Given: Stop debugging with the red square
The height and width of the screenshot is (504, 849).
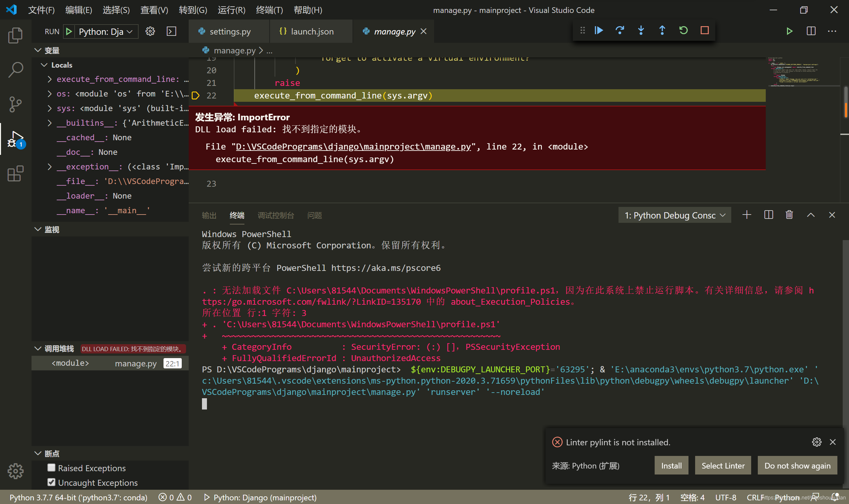Looking at the screenshot, I should click(705, 31).
